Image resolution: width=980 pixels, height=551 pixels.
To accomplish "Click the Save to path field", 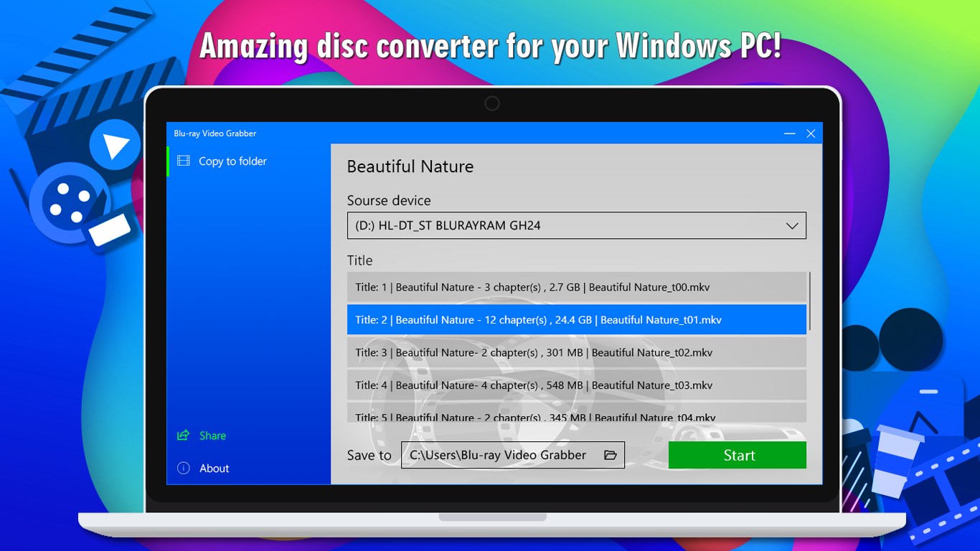I will pyautogui.click(x=513, y=455).
